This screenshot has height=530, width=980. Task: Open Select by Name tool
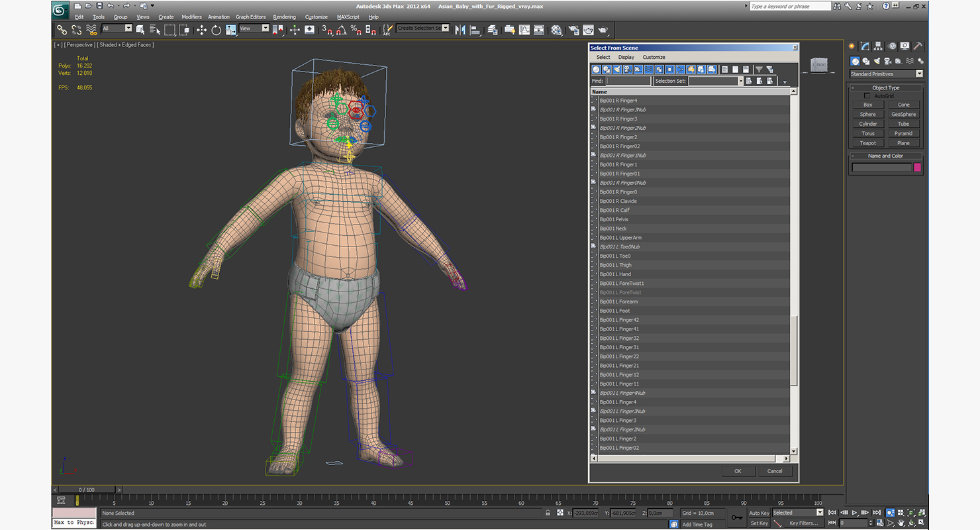coord(155,30)
